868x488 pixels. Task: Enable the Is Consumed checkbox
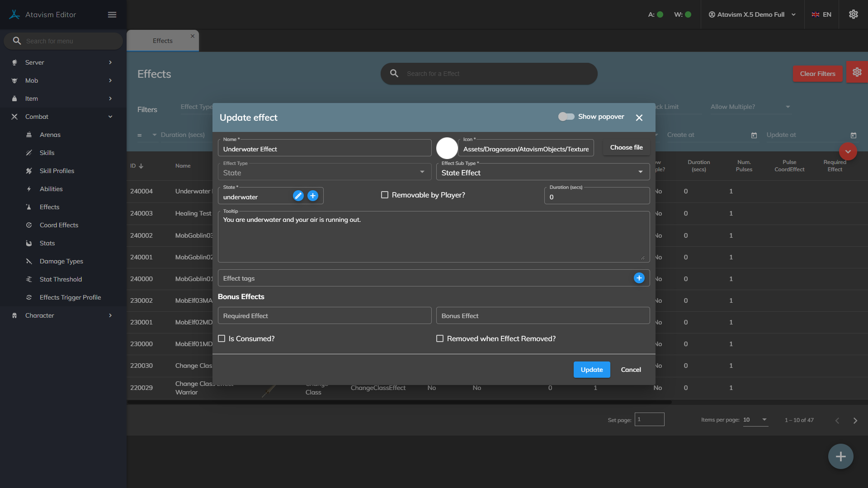222,338
